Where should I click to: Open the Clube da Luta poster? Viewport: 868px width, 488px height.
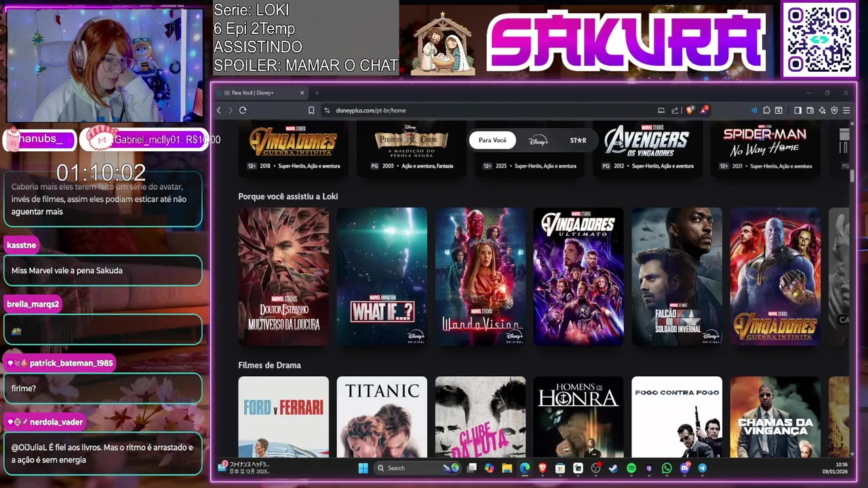pyautogui.click(x=480, y=417)
